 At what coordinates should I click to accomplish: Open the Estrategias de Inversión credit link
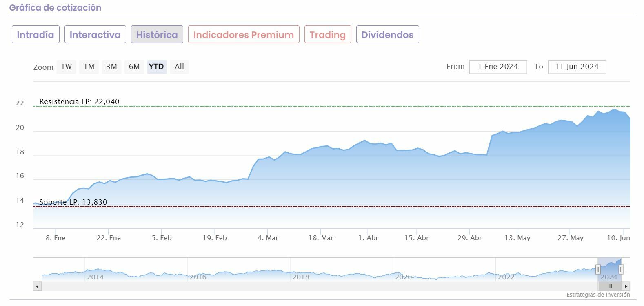coord(598,295)
